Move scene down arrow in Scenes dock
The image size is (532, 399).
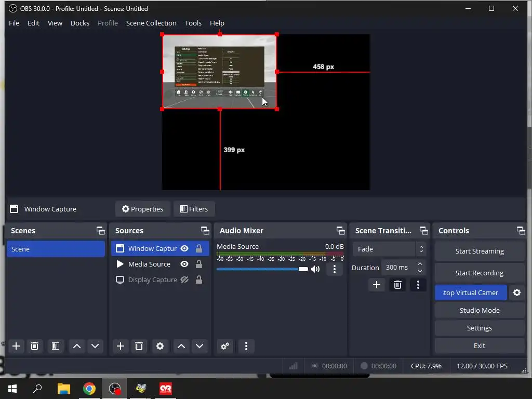tap(95, 346)
